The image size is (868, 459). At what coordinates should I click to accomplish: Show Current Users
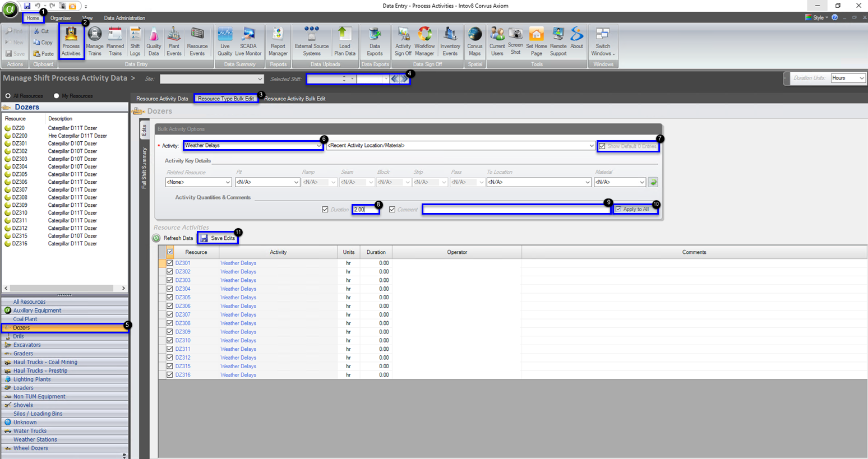pos(497,41)
